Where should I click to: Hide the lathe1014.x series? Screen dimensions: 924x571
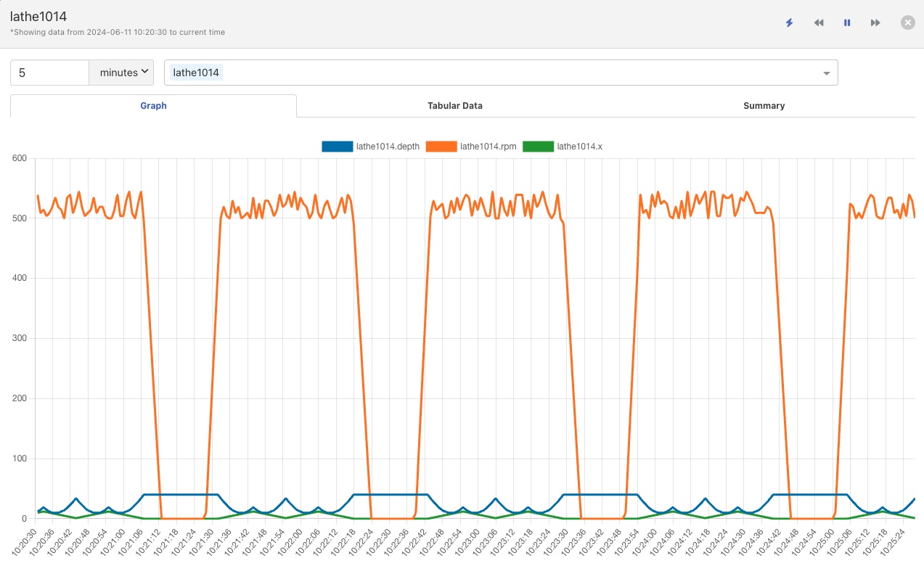click(x=578, y=147)
